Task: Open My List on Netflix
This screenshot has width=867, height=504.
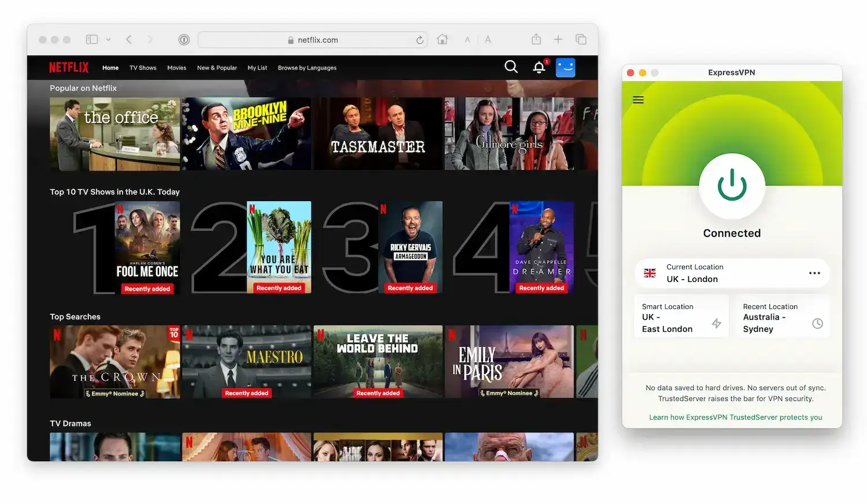Action: tap(257, 68)
